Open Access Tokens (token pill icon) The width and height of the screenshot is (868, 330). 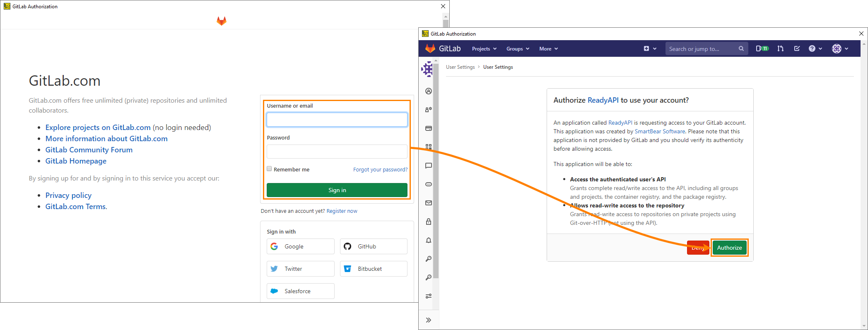tap(429, 184)
